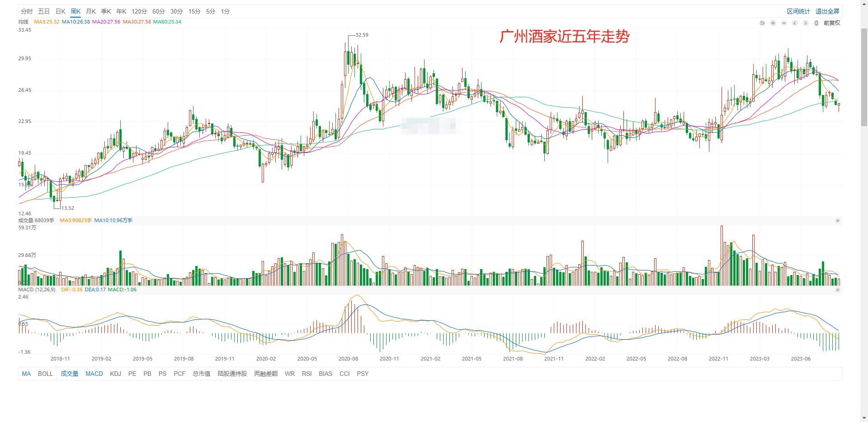The height and width of the screenshot is (422, 868).
Task: Click the scrollbar down arrow at bottom right
Action: click(x=864, y=417)
